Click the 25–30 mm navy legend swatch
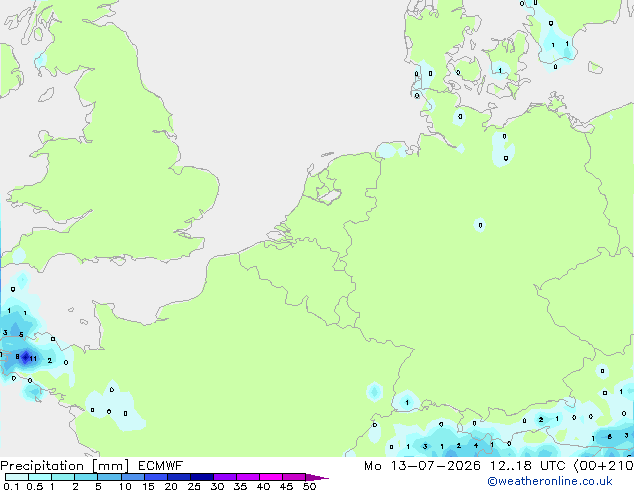634x490 pixels. coord(201,477)
